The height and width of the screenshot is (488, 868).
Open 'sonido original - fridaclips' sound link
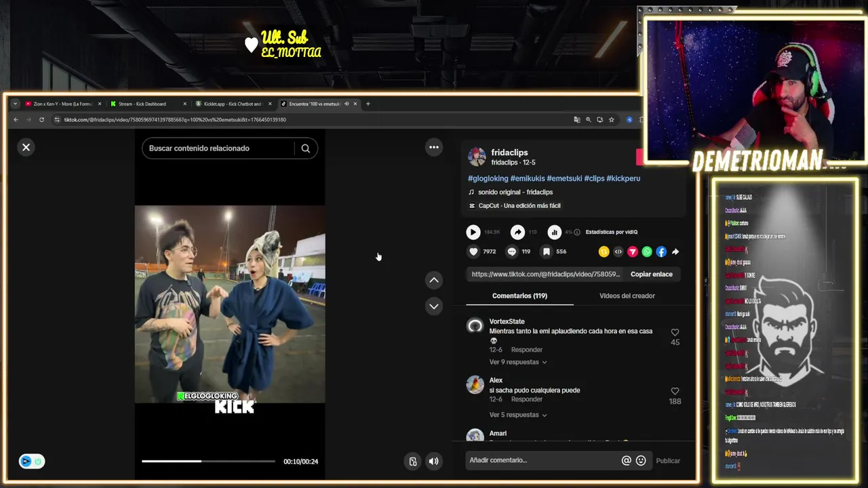(x=515, y=192)
